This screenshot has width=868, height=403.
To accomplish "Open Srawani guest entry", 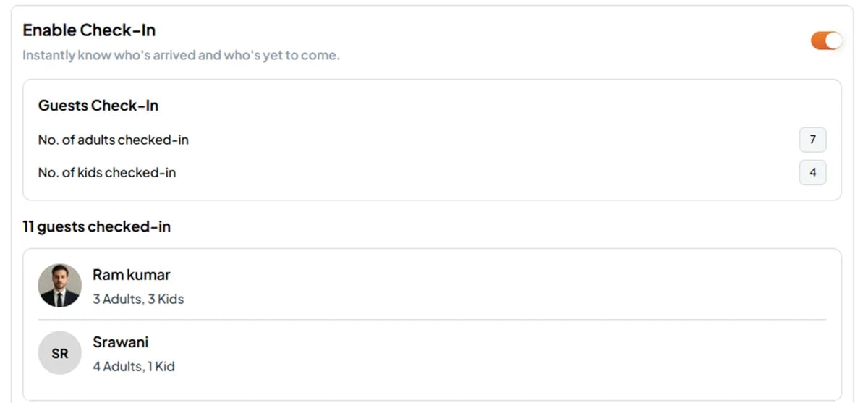I will coord(121,342).
